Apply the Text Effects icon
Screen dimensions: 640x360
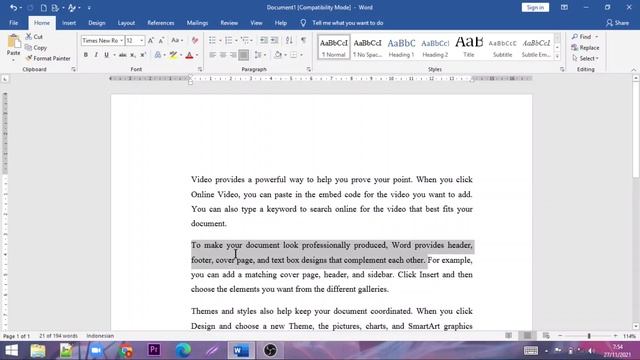pos(158,55)
